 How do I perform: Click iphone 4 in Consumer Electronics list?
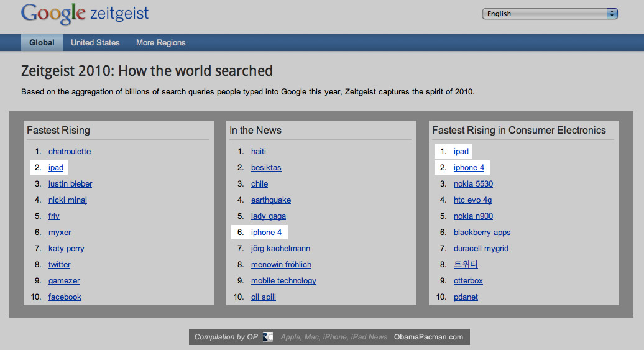[x=469, y=168]
